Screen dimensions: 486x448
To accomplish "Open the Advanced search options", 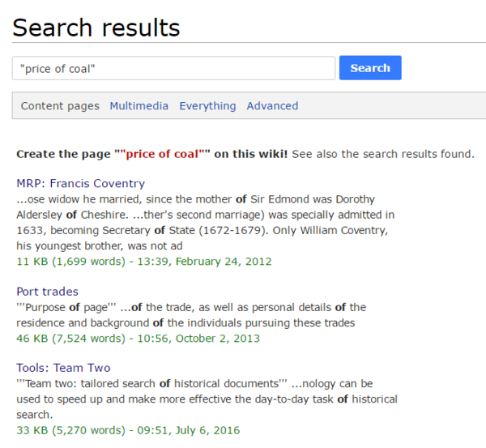I will 272,106.
